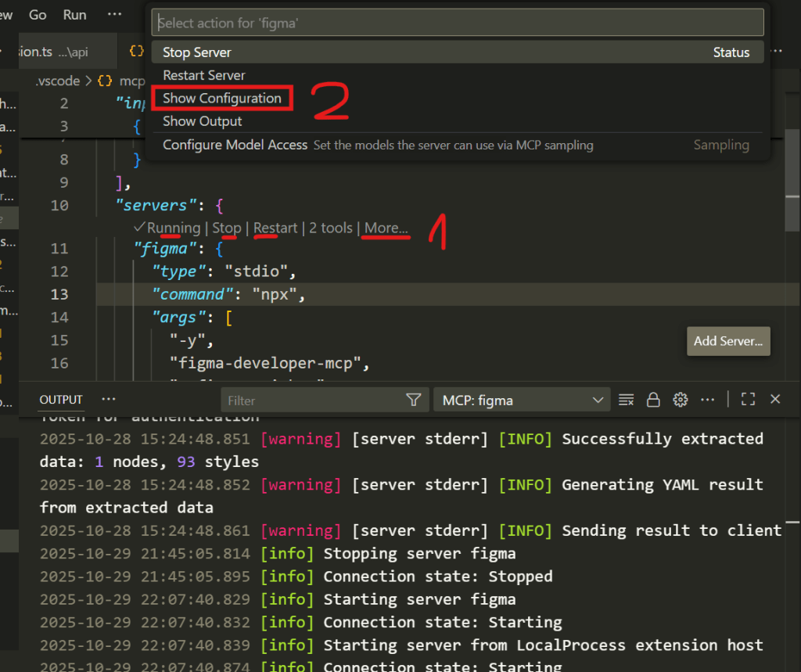The image size is (801, 672).
Task: Open the output panel settings gear
Action: point(680,399)
